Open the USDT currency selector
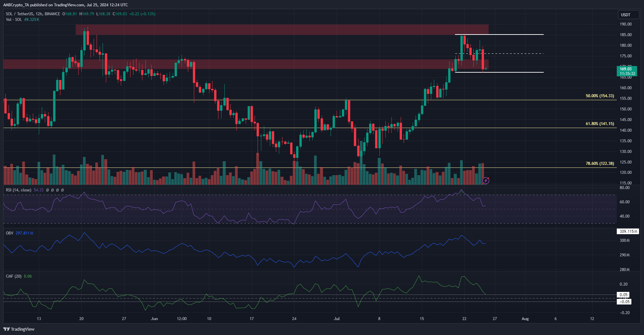The width and height of the screenshot is (644, 335). coord(628,15)
